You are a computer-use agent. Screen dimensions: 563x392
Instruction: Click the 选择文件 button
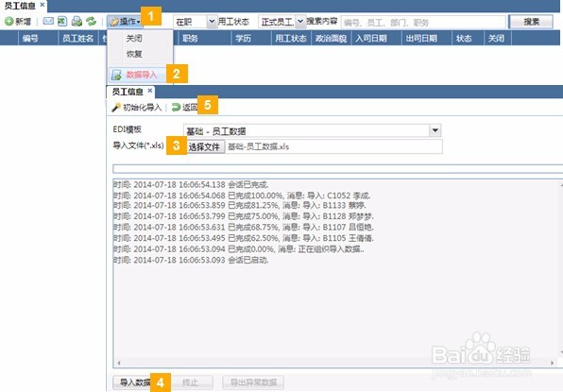tap(204, 146)
